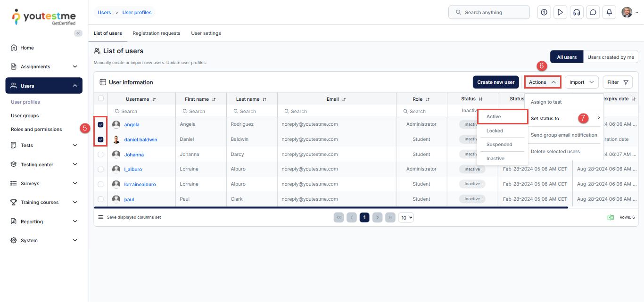Select Active in status submenu
Screen dimensions: 644x302
click(502, 116)
